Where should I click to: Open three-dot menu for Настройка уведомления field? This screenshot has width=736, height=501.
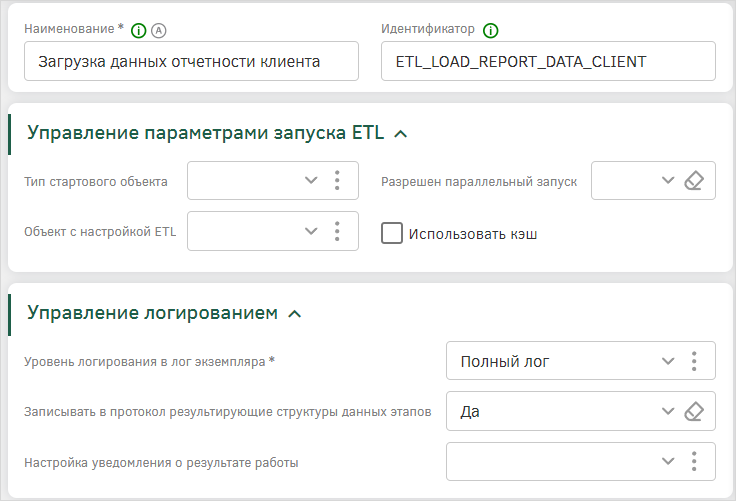tap(694, 462)
